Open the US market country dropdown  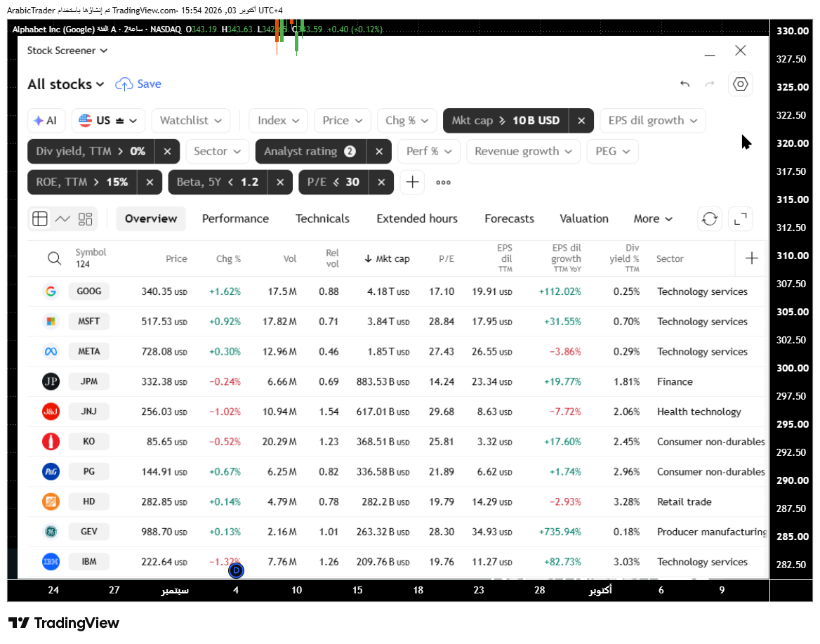click(x=108, y=120)
